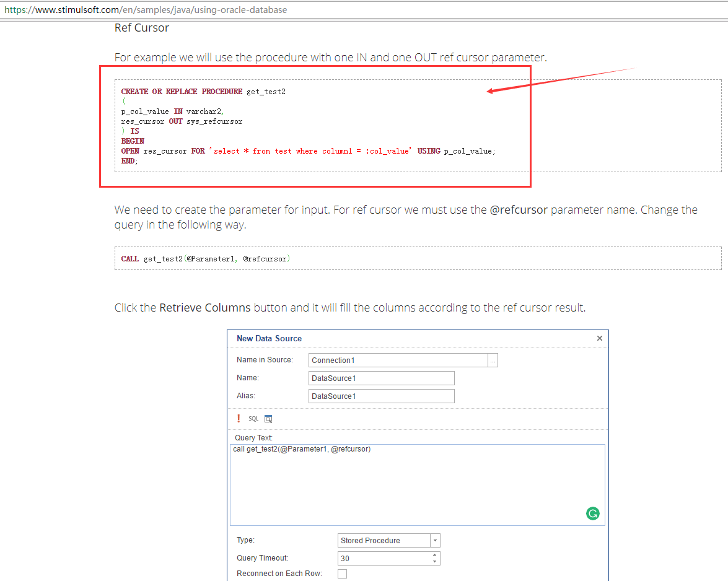Click the CALL get_test2 code snippet box

418,258
